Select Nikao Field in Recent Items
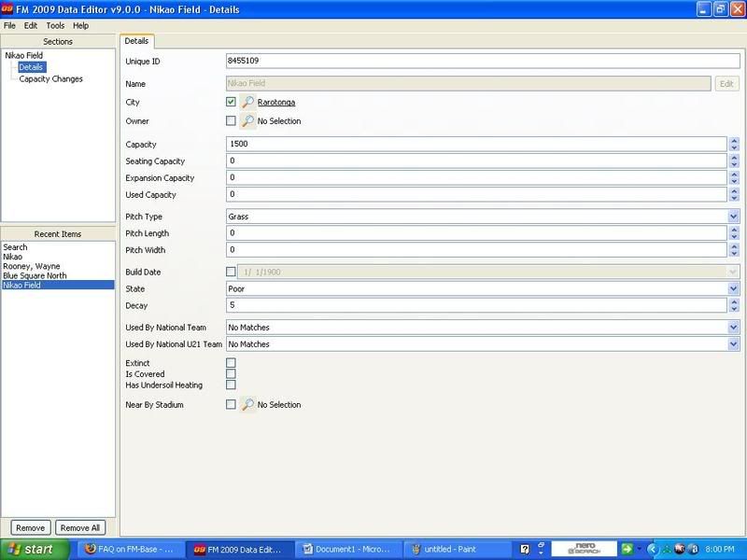 coord(58,286)
